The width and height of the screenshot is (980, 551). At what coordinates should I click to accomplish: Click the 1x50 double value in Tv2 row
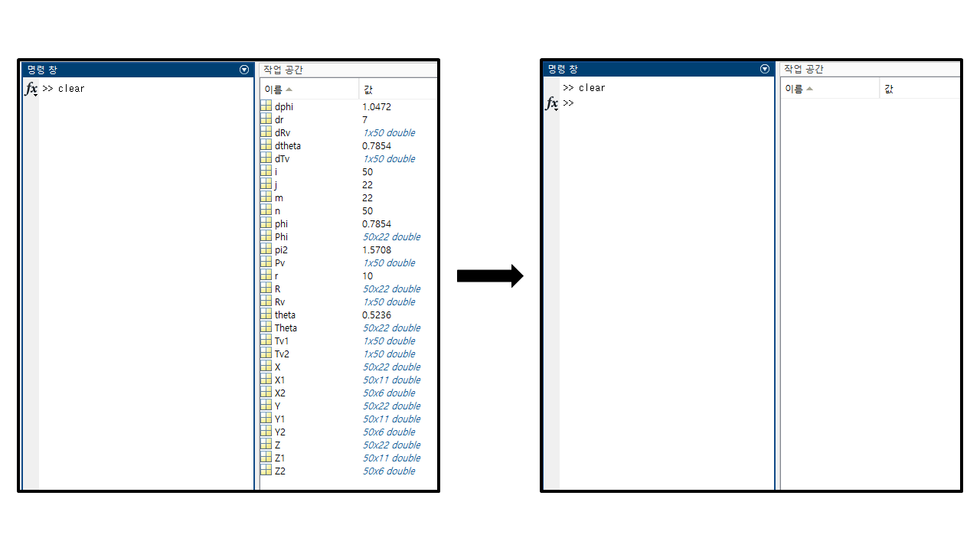point(389,354)
